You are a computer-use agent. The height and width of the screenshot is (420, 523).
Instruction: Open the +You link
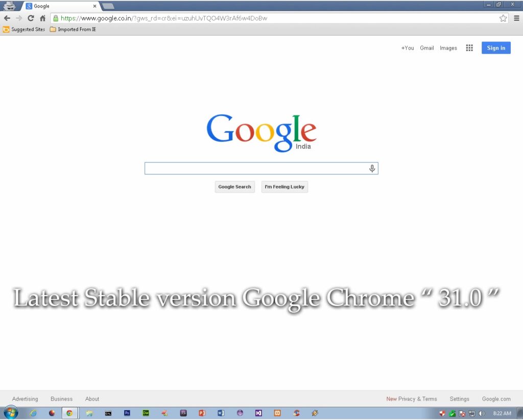407,48
